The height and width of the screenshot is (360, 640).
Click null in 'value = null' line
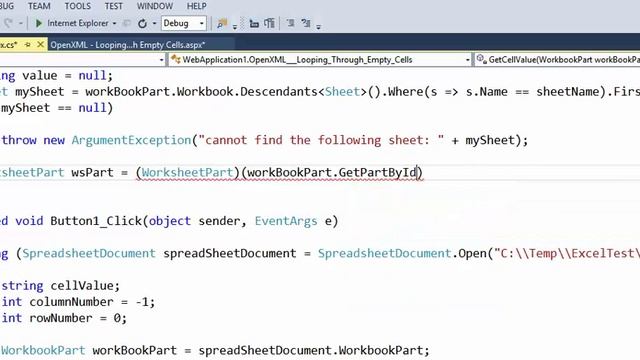click(x=92, y=76)
